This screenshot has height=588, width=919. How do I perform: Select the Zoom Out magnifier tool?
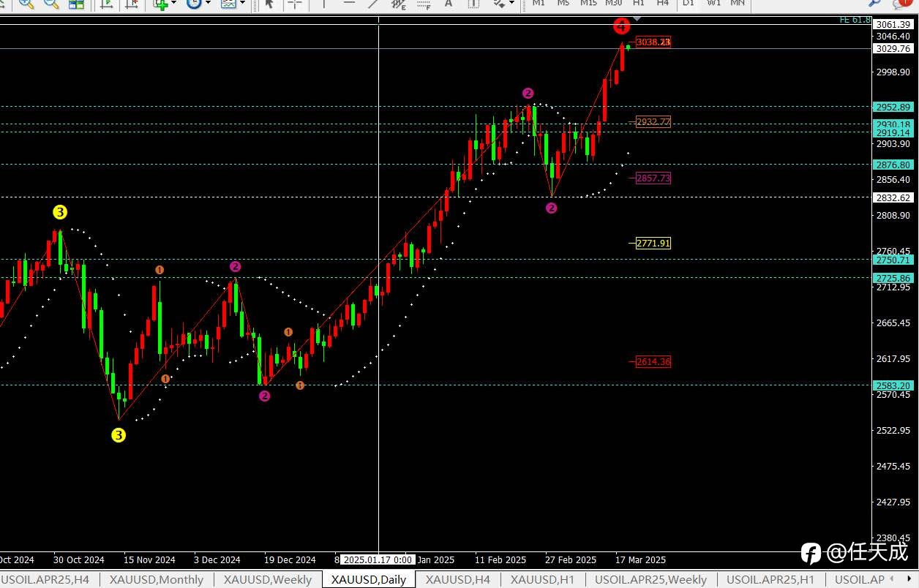click(x=50, y=4)
